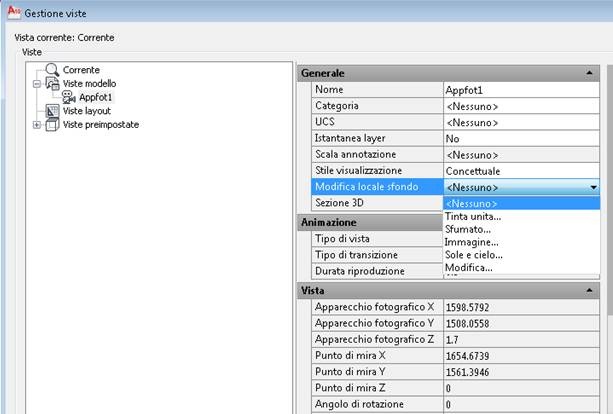The width and height of the screenshot is (613, 414).
Task: Select Viste preimpostate tree item
Action: point(101,125)
